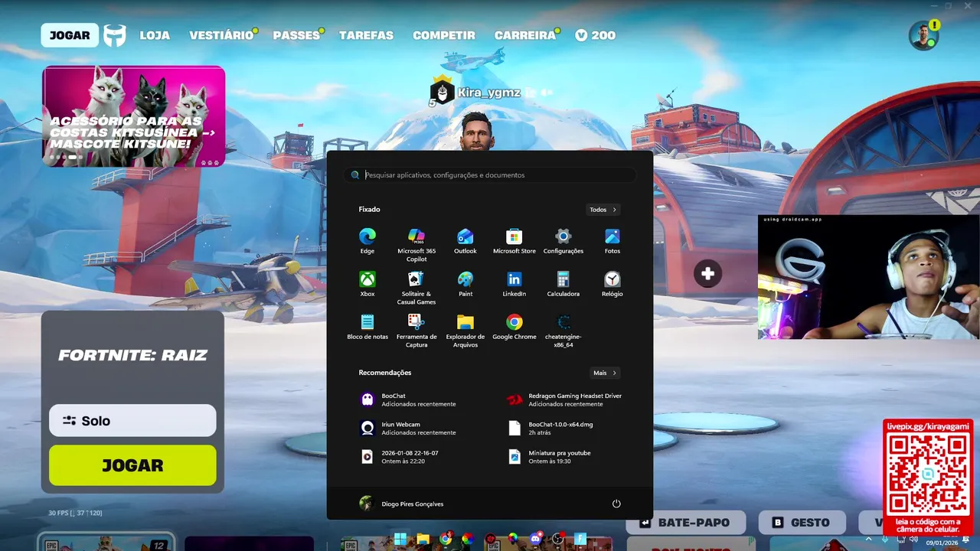Open Chrome from the taskbar
Screen dimensions: 980x551
point(446,539)
